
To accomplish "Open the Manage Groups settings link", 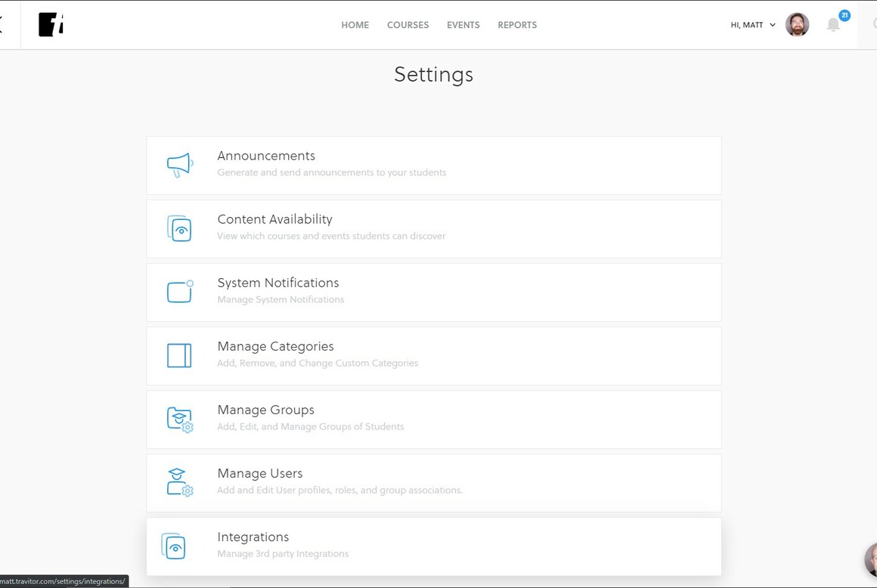I will [x=434, y=419].
